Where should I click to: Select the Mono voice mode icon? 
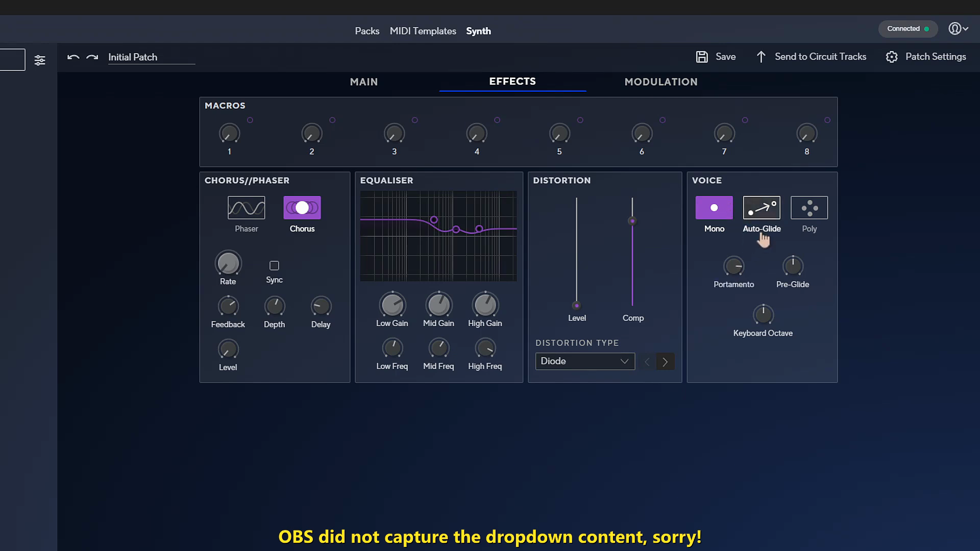tap(714, 208)
